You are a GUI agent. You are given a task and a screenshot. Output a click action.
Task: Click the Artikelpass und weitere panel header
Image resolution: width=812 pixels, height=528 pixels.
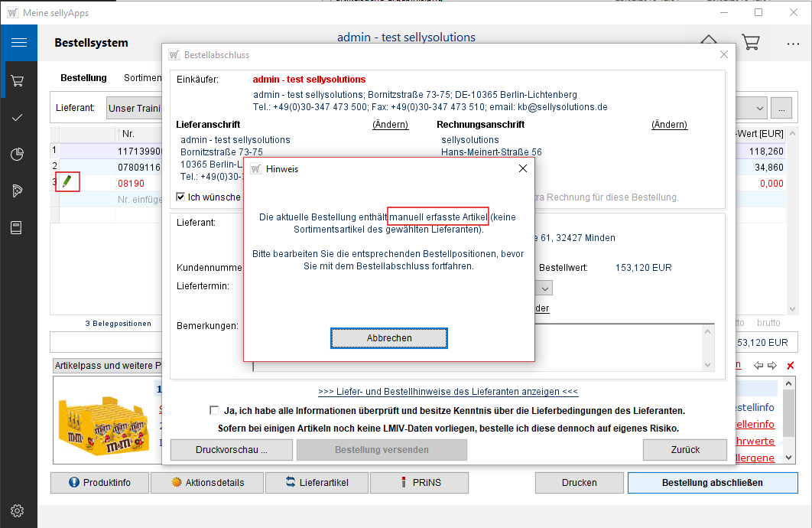tap(108, 365)
